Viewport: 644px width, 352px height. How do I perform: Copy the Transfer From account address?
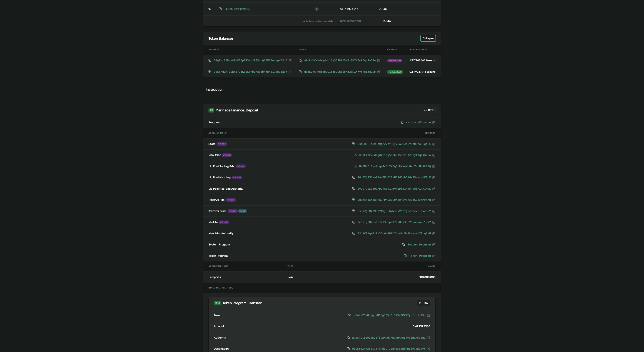[354, 211]
